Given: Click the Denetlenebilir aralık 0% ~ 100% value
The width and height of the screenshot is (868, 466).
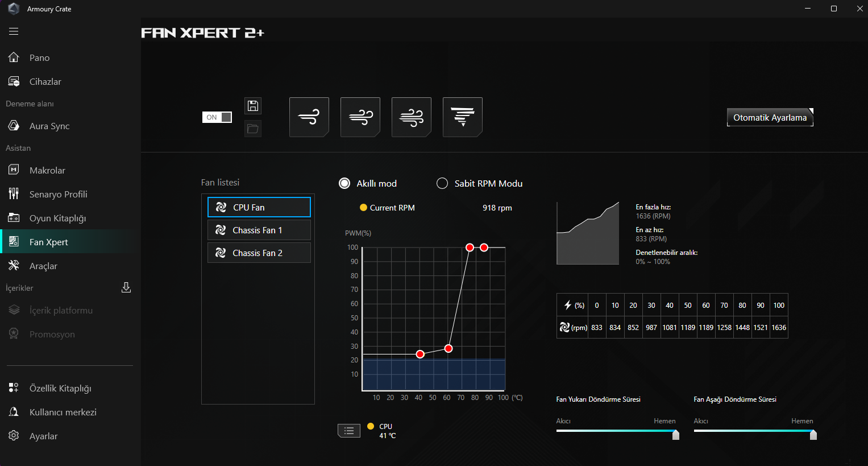Looking at the screenshot, I should pyautogui.click(x=653, y=262).
